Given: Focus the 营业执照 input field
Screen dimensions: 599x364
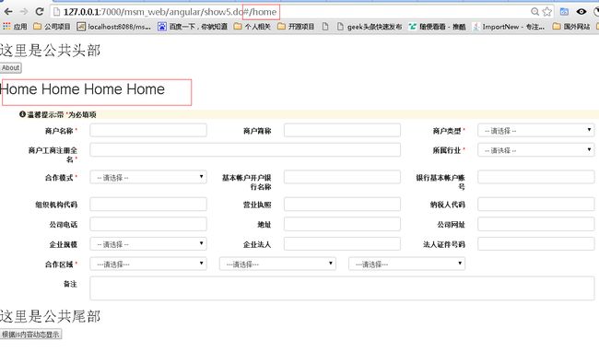Looking at the screenshot, I should coord(342,204).
